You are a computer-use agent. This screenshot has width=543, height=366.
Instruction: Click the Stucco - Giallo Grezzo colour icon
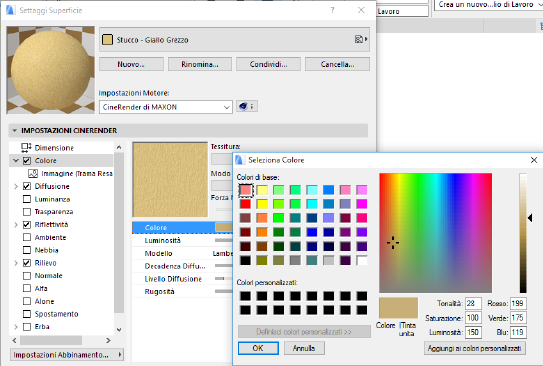pos(107,39)
